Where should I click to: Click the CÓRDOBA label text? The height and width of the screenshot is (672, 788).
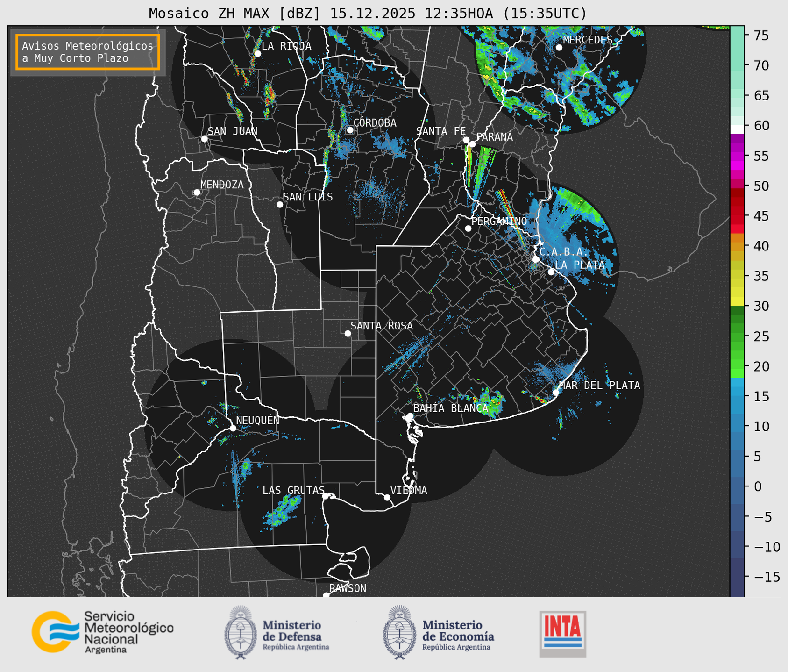(x=375, y=123)
